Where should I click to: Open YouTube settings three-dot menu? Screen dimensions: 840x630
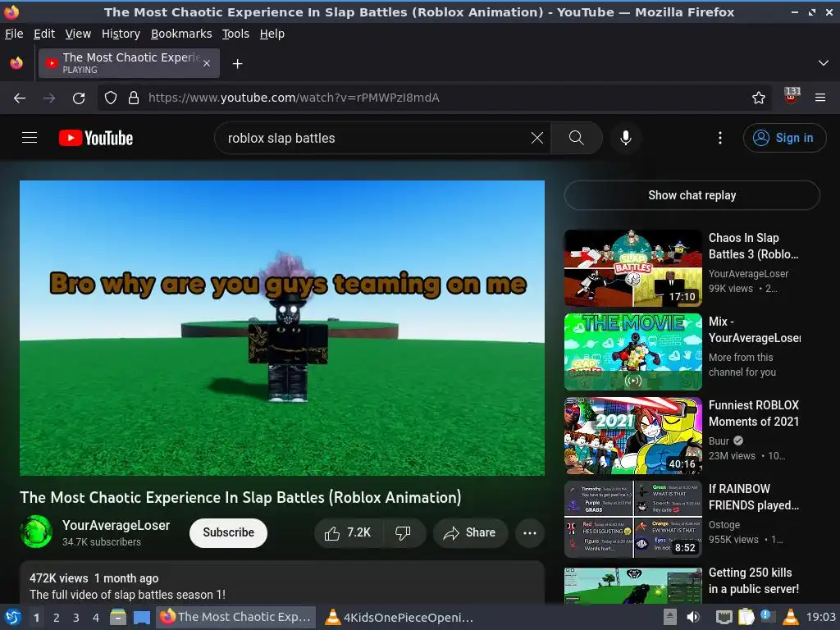[x=720, y=138]
